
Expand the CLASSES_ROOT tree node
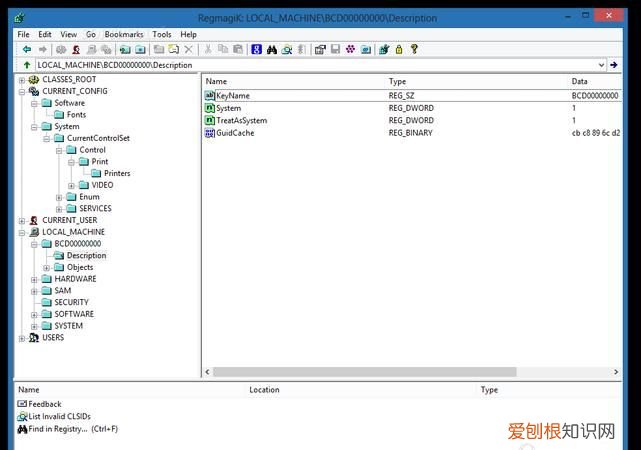click(22, 80)
